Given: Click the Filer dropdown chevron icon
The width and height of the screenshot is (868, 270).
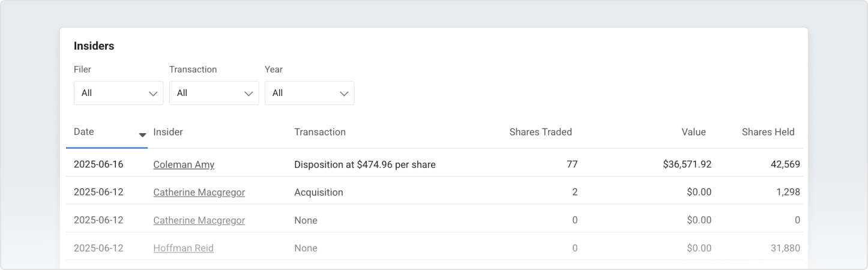Looking at the screenshot, I should click(x=153, y=94).
